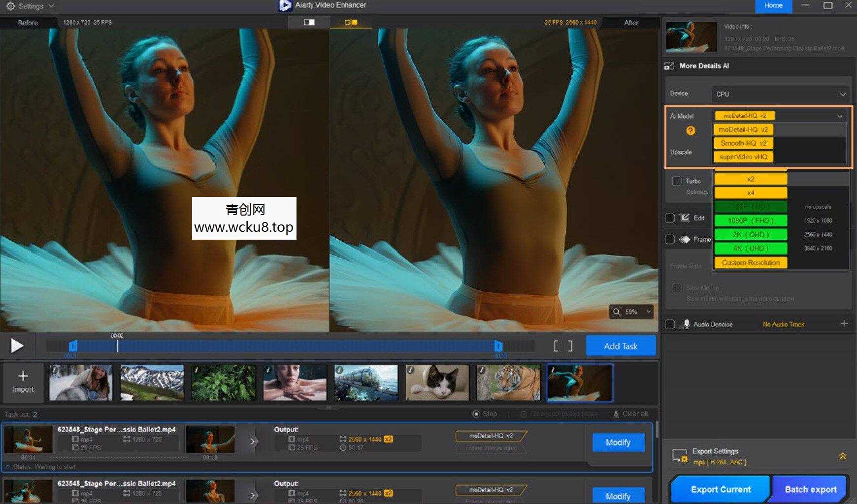The image size is (857, 504).
Task: Collapse the Export Settings chevron
Action: (x=842, y=456)
